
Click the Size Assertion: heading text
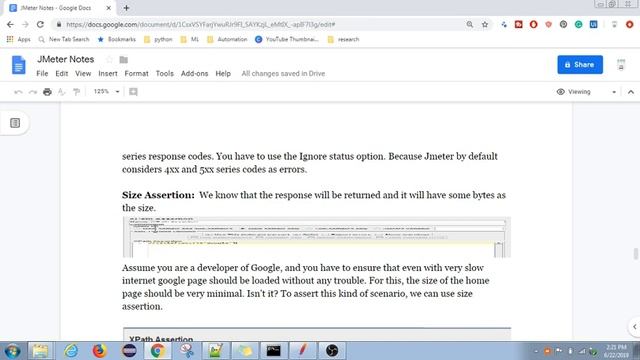(x=158, y=195)
